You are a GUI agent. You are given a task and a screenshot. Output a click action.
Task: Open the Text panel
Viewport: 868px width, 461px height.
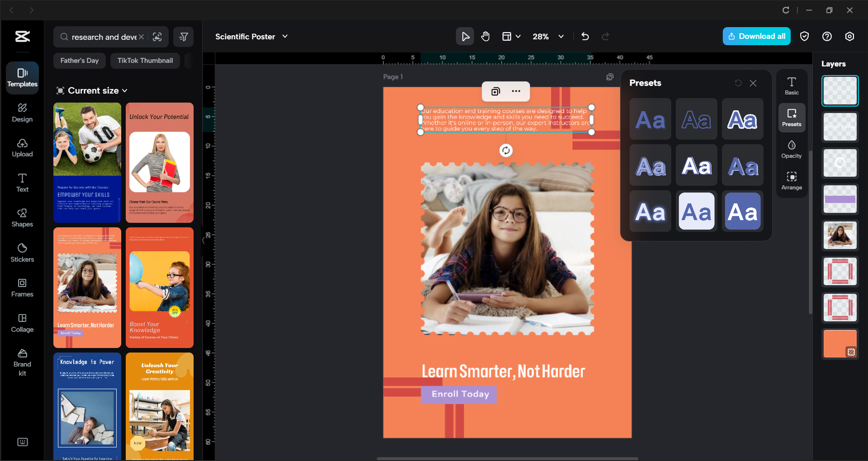(x=22, y=182)
